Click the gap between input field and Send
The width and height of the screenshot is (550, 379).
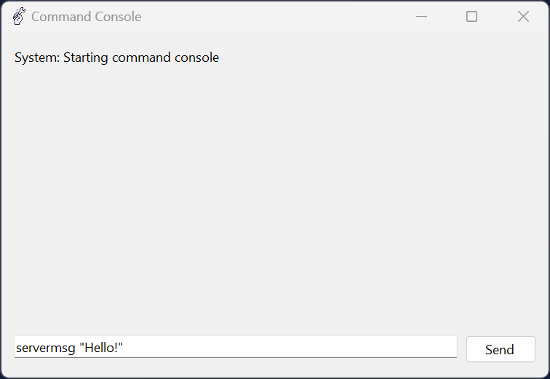[462, 348]
